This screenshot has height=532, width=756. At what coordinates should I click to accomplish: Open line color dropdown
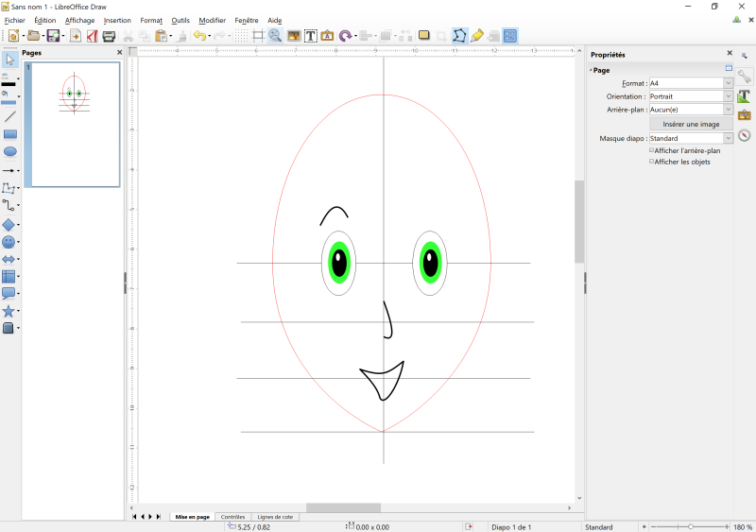[18, 79]
